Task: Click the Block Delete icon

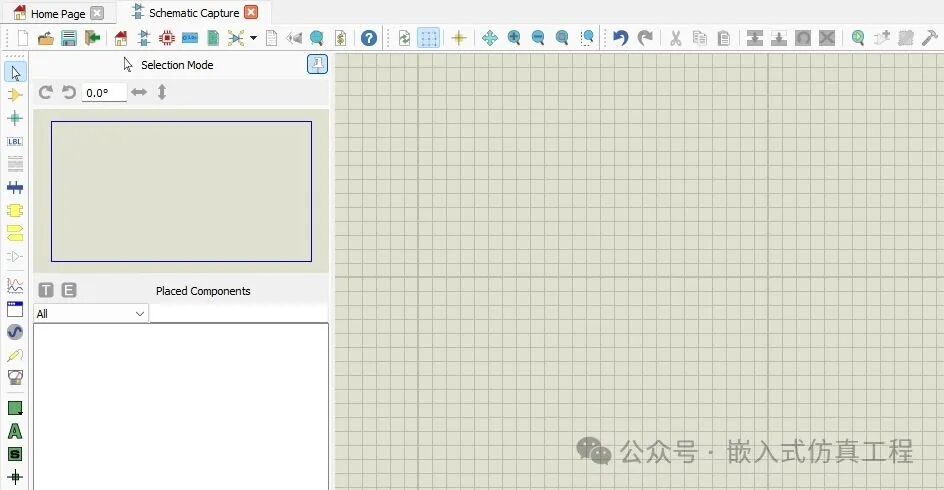Action: (827, 39)
